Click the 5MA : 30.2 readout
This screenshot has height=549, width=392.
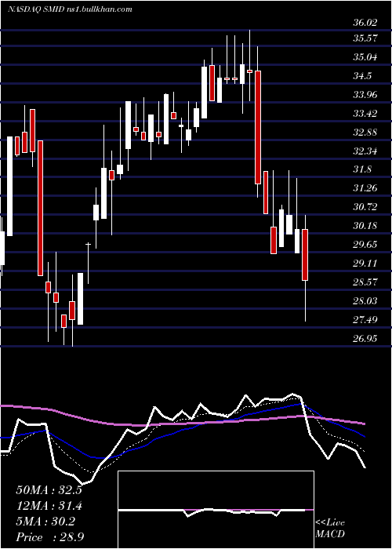click(45, 522)
